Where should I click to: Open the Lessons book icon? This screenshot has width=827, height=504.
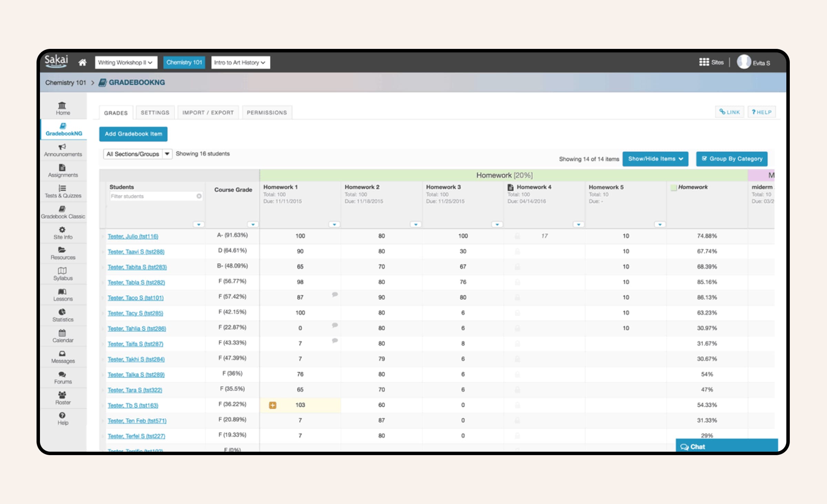pos(62,292)
